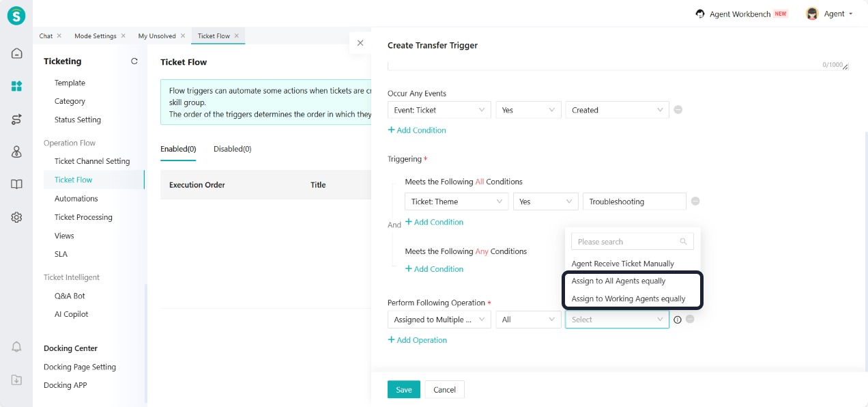Remove the Ticket: Theme condition row
The image size is (868, 407).
tap(695, 201)
